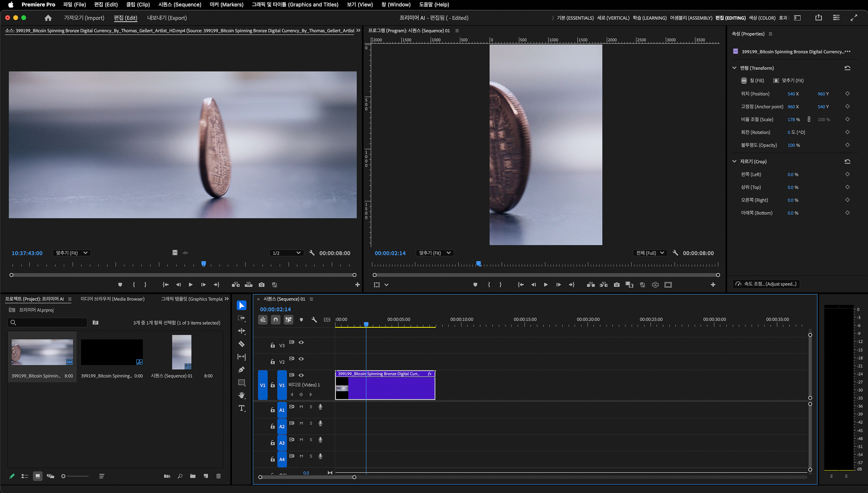Viewport: 868px width, 493px height.
Task: Click the delete trash icon in Project panel
Action: (218, 476)
